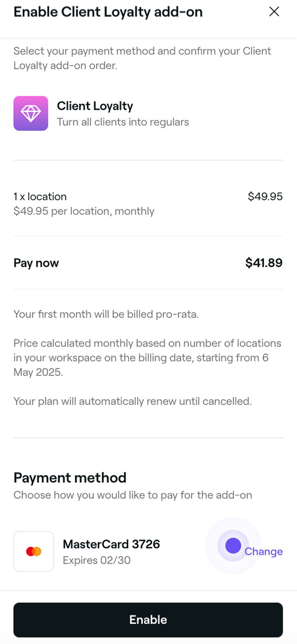This screenshot has width=297, height=644.
Task: Click the $49.95 price amount
Action: click(x=265, y=196)
